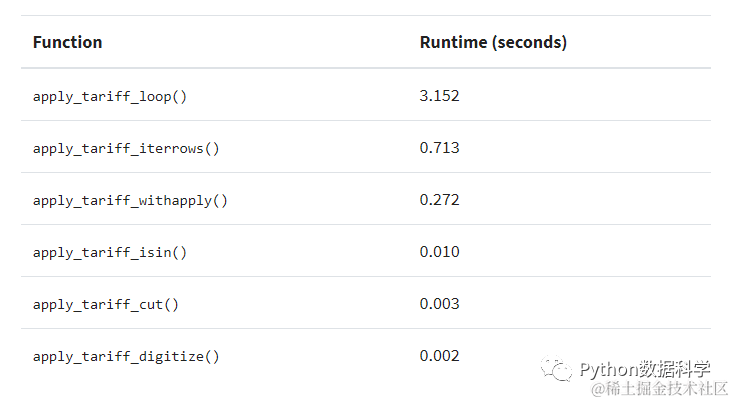Click the 3.152 runtime value

tap(439, 96)
